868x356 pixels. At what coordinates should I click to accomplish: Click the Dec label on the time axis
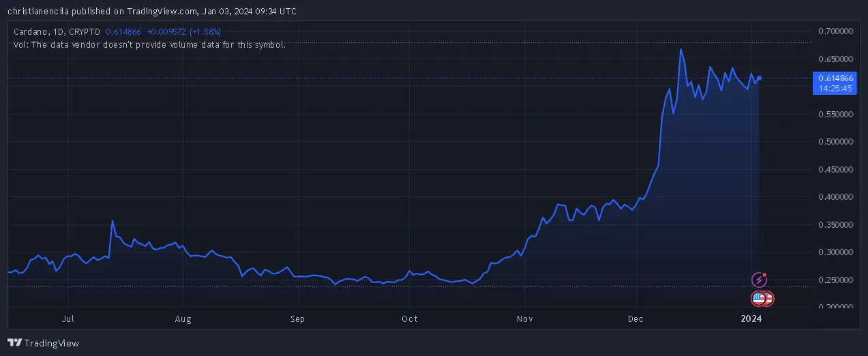coord(636,318)
